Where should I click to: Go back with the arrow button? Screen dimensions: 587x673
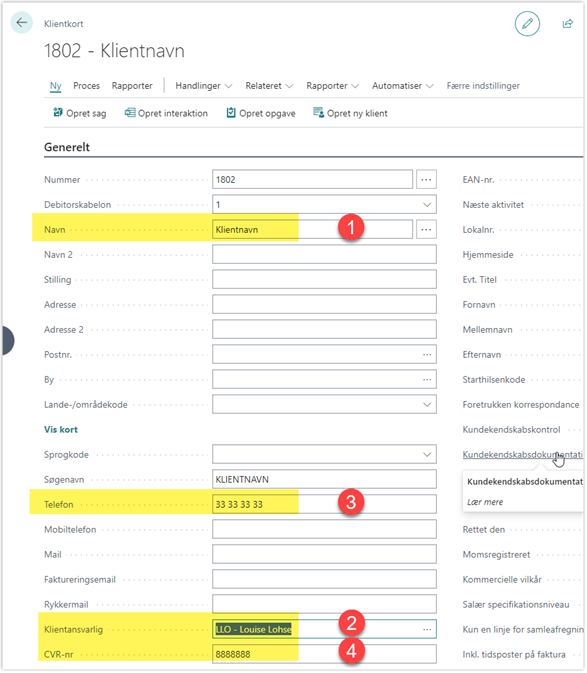[x=21, y=22]
